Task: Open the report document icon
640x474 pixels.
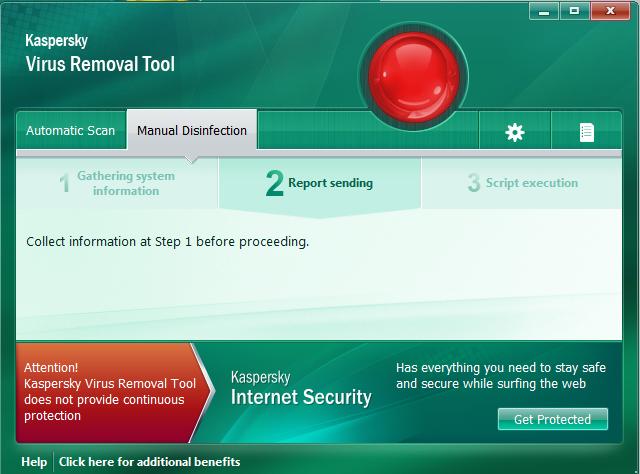Action: (x=587, y=132)
